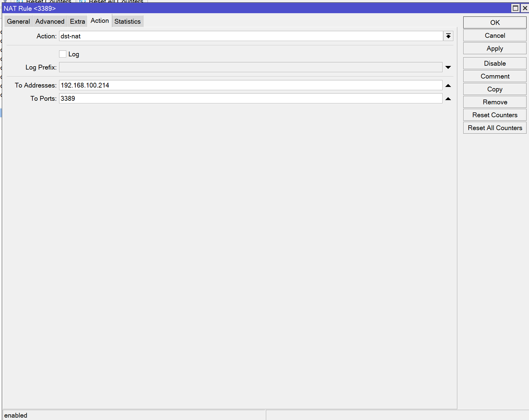The image size is (529, 420).
Task: Open the Action dropdown list
Action: (x=448, y=36)
